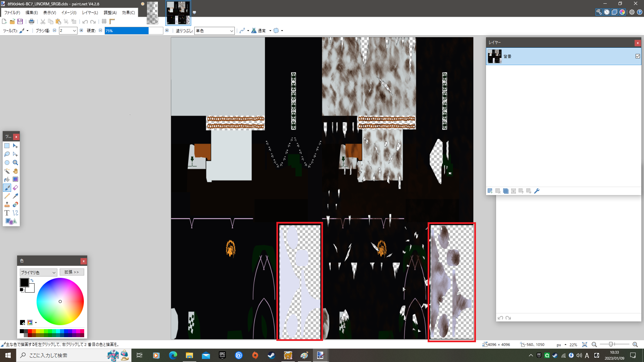Open the レイヤー(L) menu
Viewport: 644px width, 362px height.
coord(90,12)
